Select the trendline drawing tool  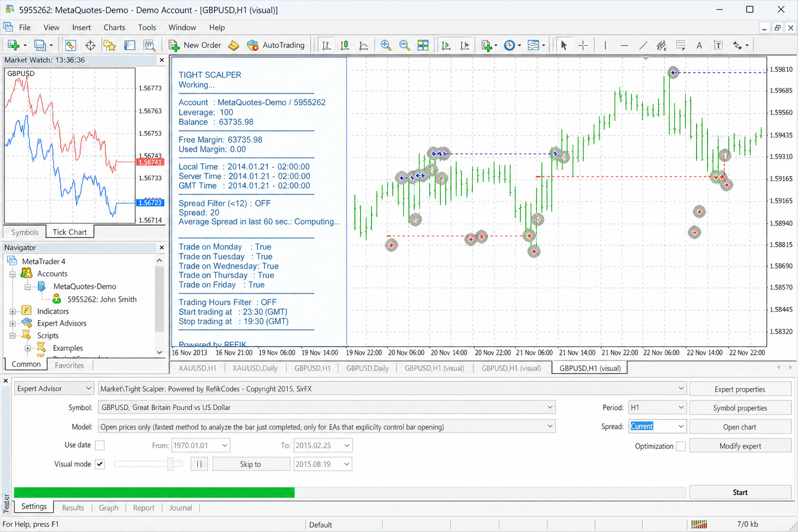click(x=643, y=45)
